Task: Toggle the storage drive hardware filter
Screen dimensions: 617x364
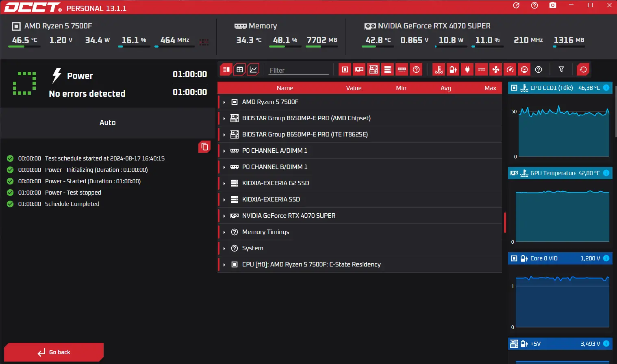Action: click(x=388, y=69)
